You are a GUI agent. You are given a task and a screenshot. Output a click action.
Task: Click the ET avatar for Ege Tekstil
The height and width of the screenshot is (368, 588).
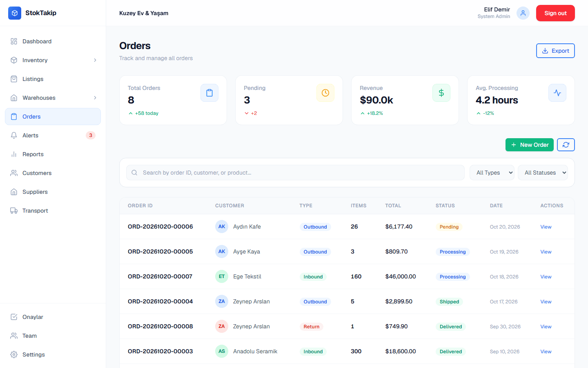(x=222, y=276)
